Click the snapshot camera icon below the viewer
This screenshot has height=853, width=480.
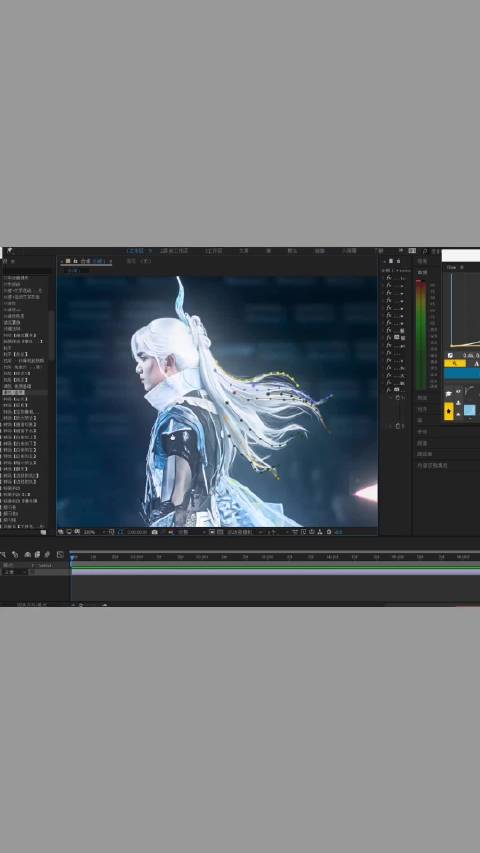pyautogui.click(x=155, y=531)
